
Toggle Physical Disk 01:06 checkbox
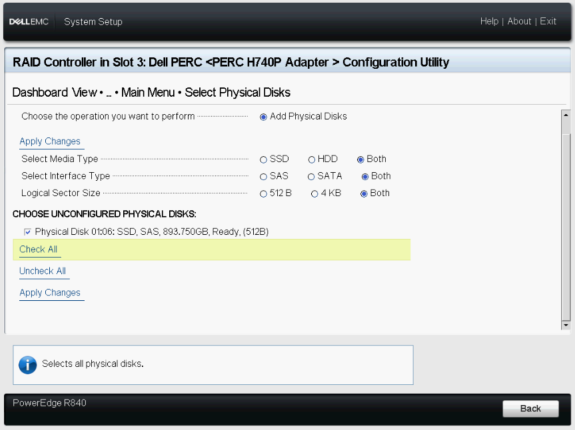point(28,233)
